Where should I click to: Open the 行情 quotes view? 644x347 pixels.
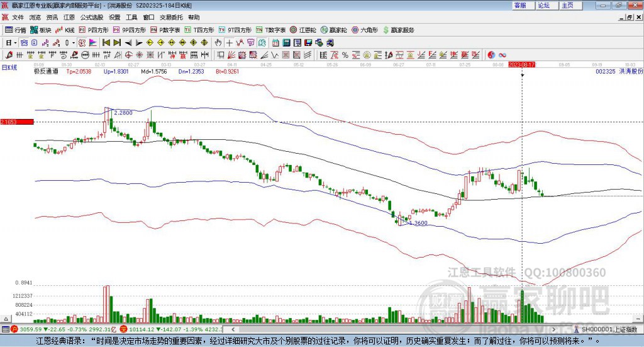(x=15, y=30)
